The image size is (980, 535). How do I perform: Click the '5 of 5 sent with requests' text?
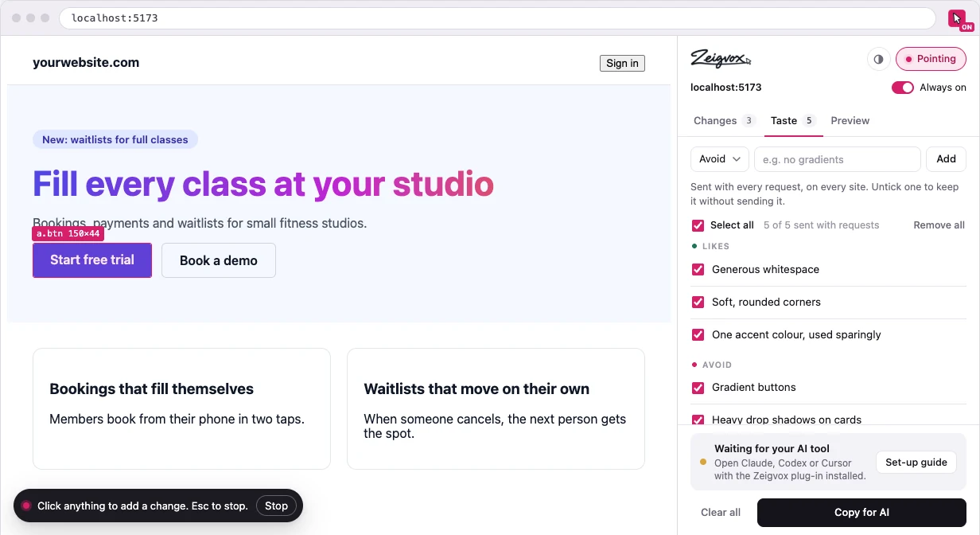click(821, 225)
